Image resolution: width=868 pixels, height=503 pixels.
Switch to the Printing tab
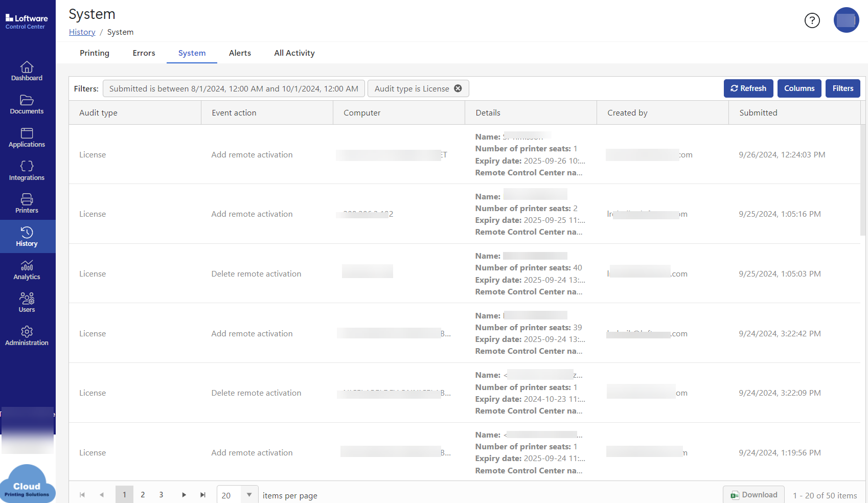click(95, 53)
